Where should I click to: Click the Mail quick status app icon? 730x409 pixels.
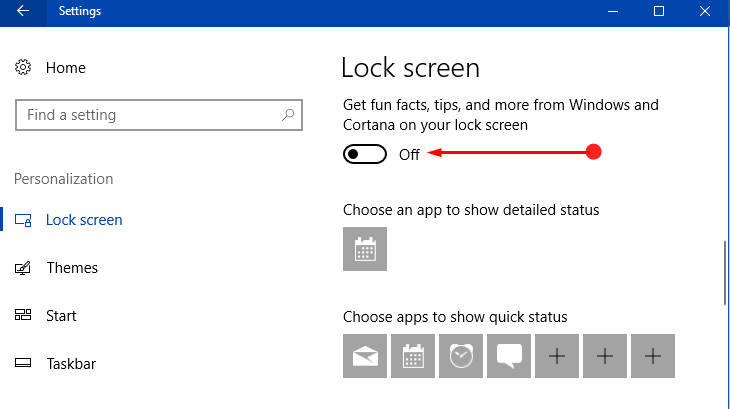pos(365,356)
